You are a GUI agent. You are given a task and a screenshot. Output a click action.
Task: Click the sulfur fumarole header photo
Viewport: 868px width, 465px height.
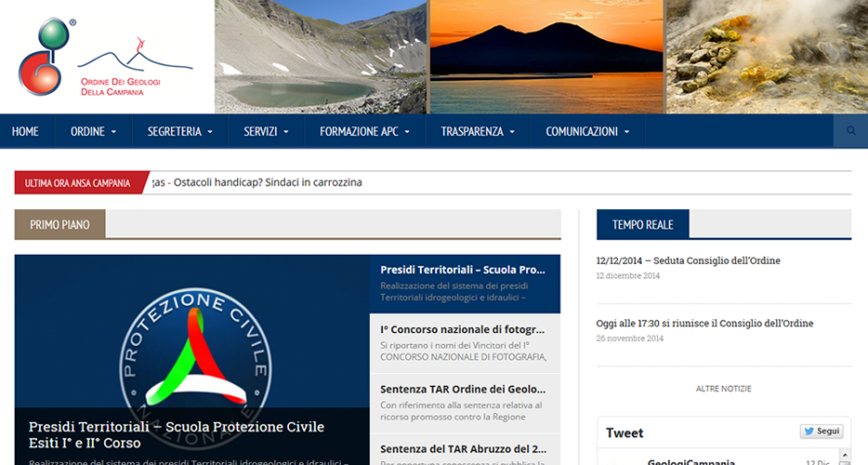[768, 57]
